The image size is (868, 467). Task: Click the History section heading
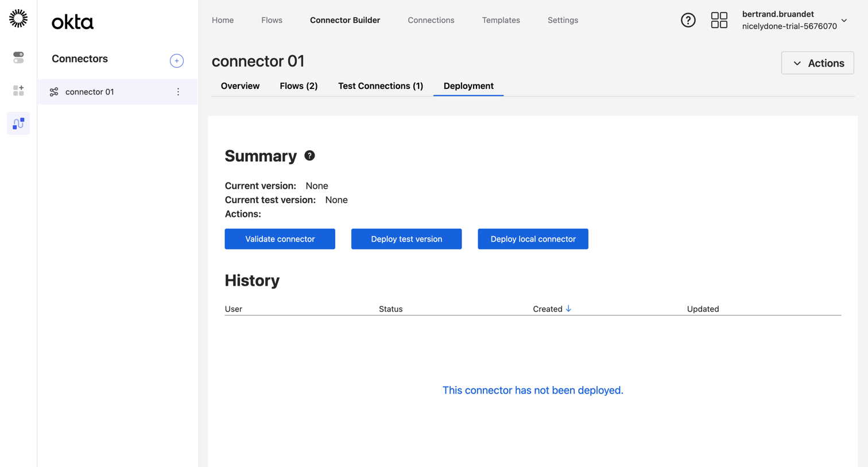(252, 281)
